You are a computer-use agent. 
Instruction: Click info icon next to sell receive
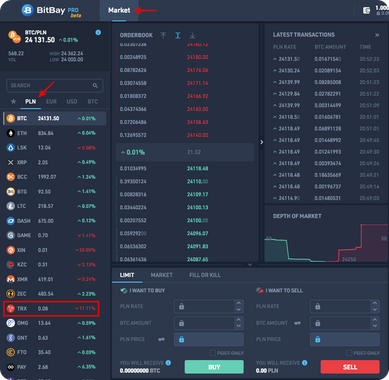(304, 363)
